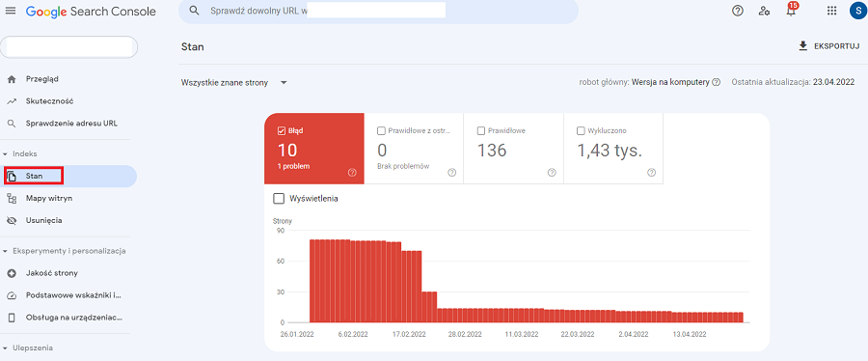This screenshot has height=361, width=868.
Task: Click help icon in the Prawidłowe card
Action: 552,173
